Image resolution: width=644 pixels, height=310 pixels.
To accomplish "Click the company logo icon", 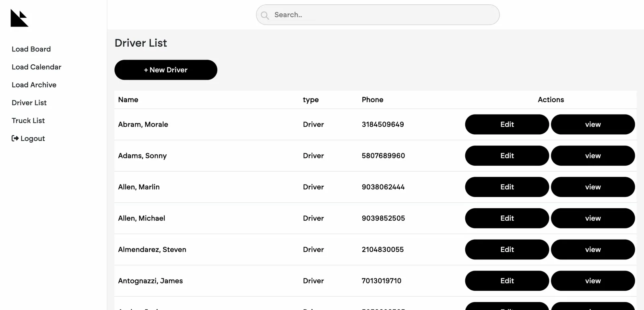I will point(19,18).
